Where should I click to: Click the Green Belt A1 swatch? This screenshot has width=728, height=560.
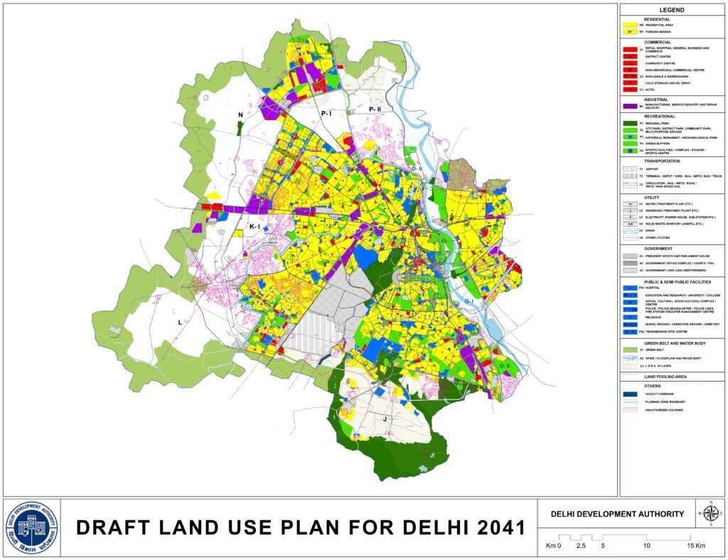click(630, 350)
